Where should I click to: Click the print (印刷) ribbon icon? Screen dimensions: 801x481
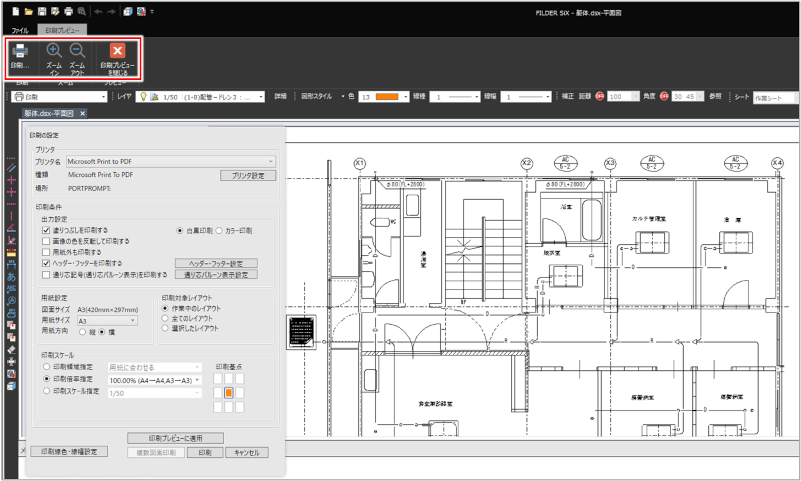[x=20, y=57]
